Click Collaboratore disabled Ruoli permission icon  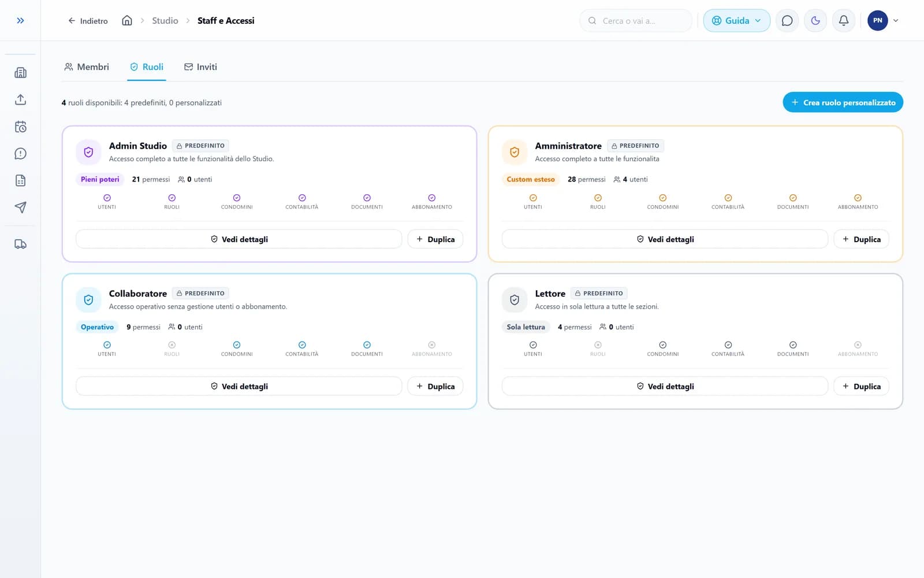tap(172, 345)
